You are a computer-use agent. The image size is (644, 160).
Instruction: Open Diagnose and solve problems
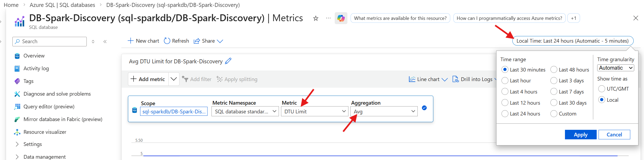57,94
